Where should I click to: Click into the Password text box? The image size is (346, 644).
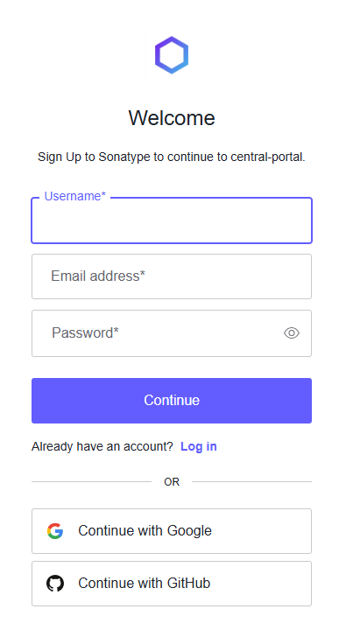tap(172, 333)
